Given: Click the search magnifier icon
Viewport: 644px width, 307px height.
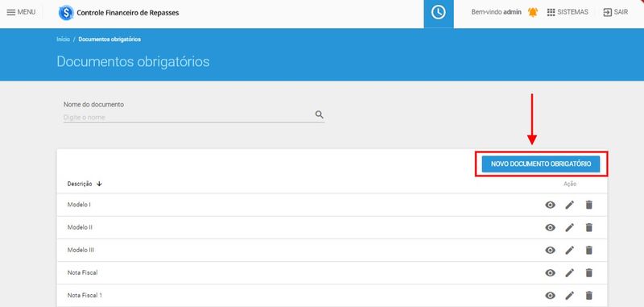Looking at the screenshot, I should (x=319, y=114).
